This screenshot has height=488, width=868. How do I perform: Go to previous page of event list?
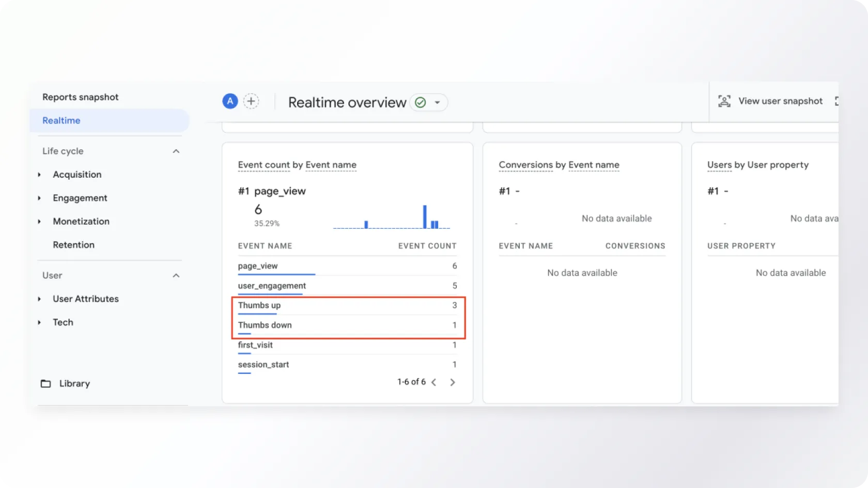pyautogui.click(x=434, y=382)
